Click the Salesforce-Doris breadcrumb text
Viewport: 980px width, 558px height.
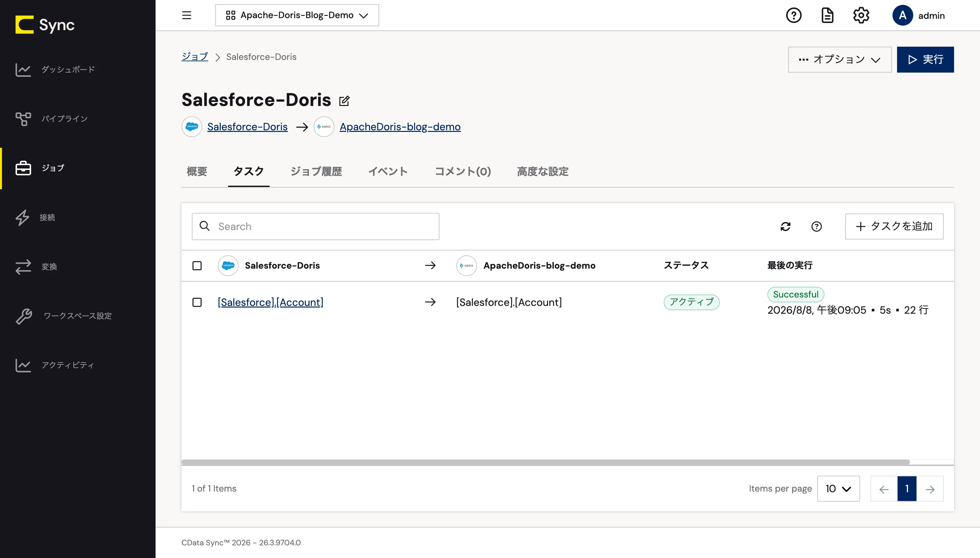[x=261, y=57]
